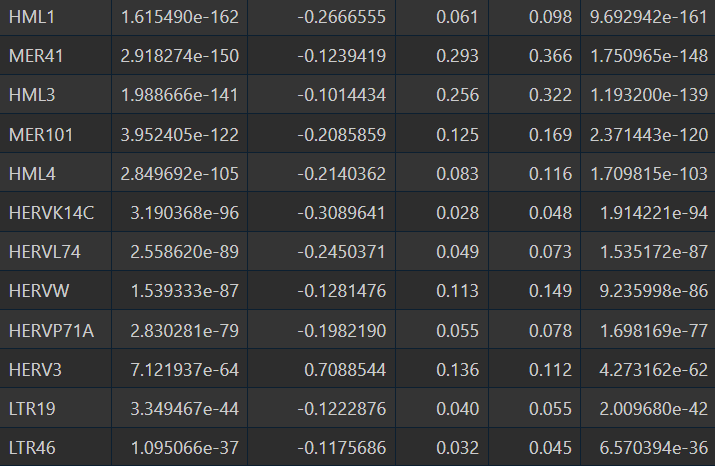The height and width of the screenshot is (466, 715).
Task: Select the LTR19 row label
Action: (33, 408)
